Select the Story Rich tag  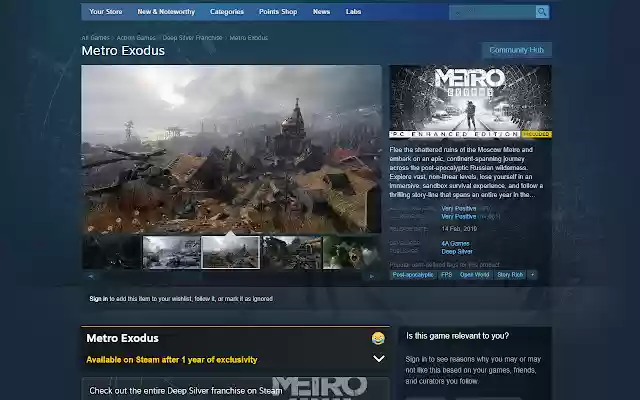[x=510, y=275]
